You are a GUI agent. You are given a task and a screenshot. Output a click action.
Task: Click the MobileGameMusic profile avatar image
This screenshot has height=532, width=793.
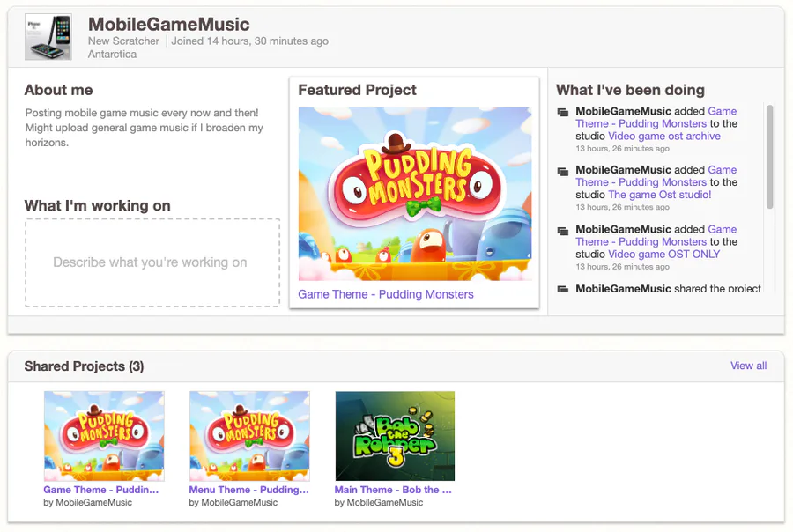click(48, 37)
